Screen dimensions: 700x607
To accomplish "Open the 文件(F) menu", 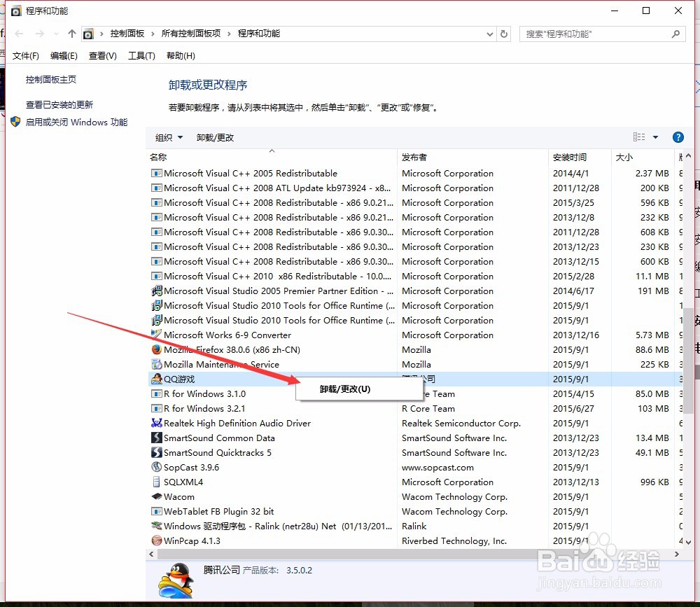I will [25, 56].
